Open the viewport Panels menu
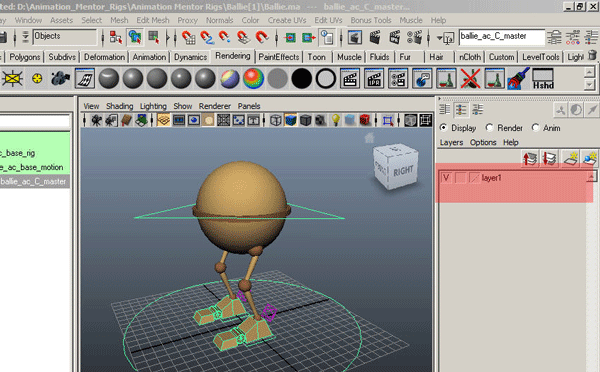Image resolution: width=600 pixels, height=372 pixels. coord(249,106)
